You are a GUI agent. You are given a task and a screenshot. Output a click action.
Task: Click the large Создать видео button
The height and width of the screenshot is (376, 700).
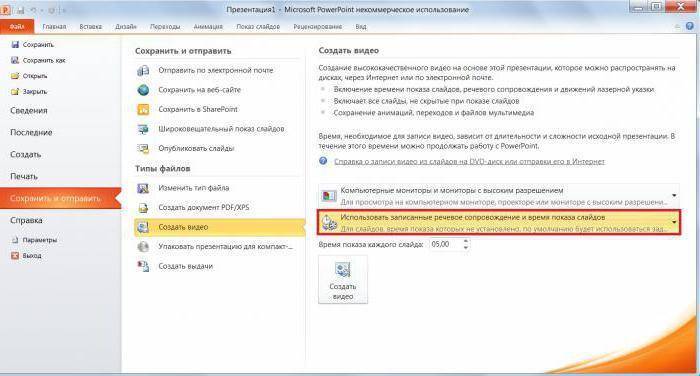tap(343, 280)
